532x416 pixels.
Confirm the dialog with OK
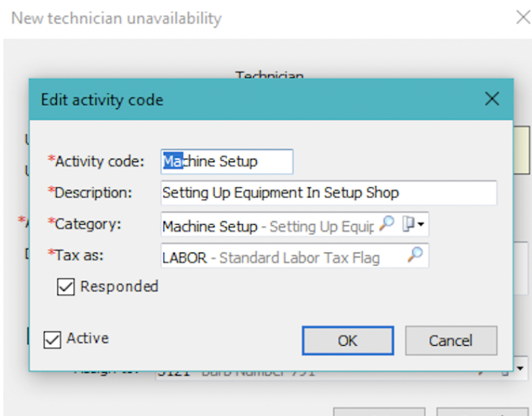point(348,340)
